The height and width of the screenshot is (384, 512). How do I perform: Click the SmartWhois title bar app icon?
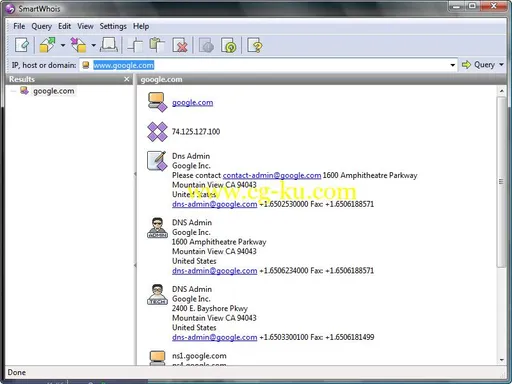click(10, 9)
